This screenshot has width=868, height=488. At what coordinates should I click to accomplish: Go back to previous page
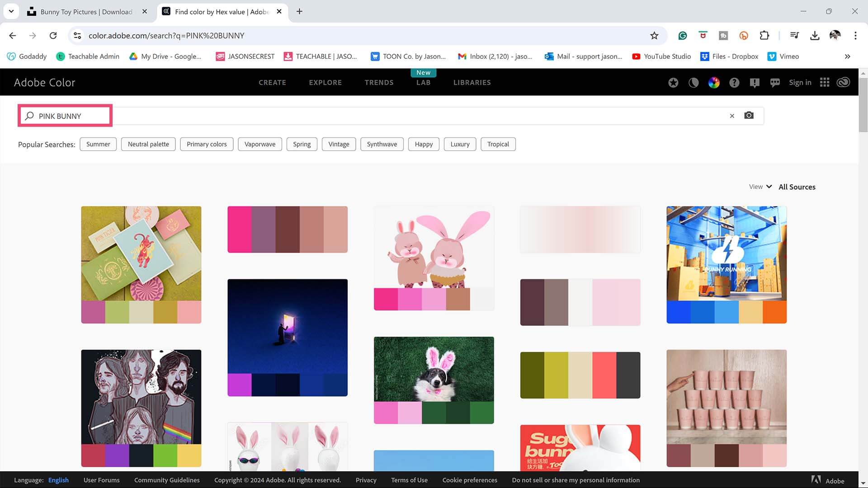[x=13, y=36]
